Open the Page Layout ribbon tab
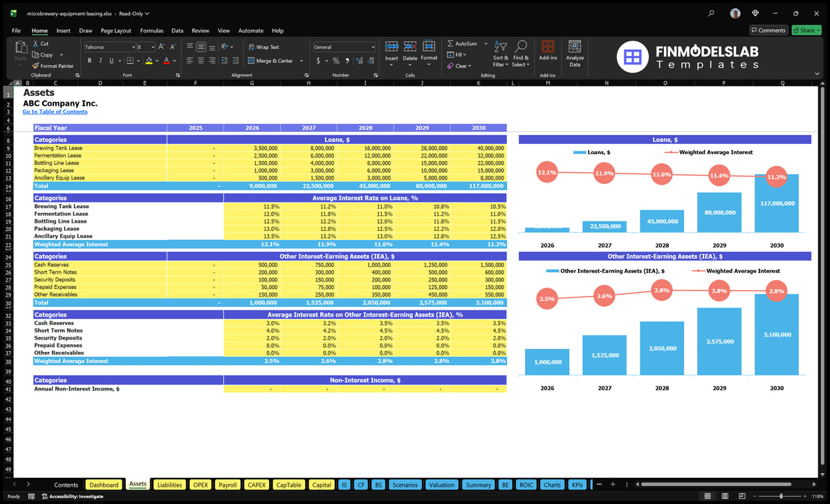 (116, 30)
